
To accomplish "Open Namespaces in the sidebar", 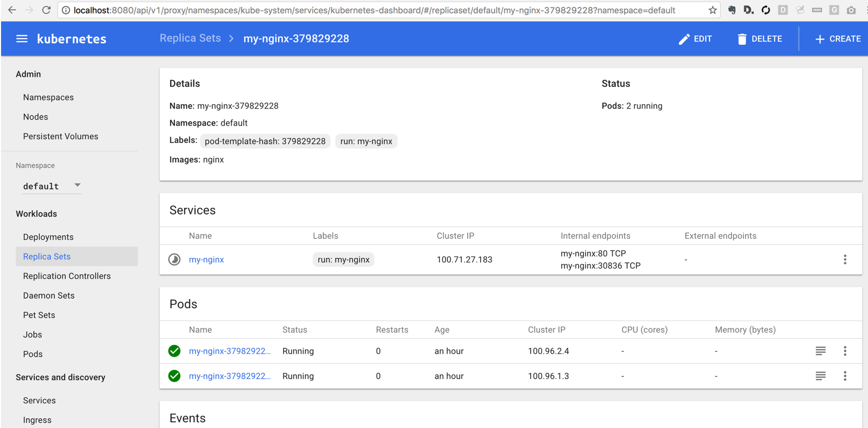I will [x=48, y=98].
